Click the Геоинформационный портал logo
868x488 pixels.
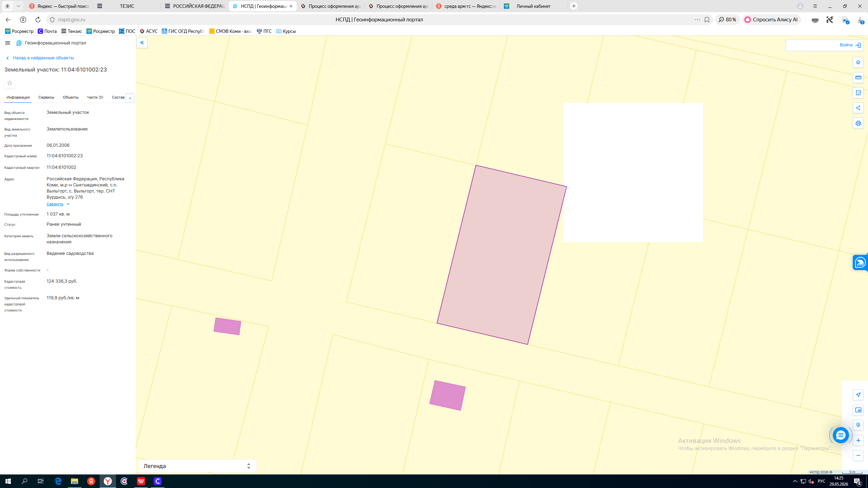(x=51, y=43)
